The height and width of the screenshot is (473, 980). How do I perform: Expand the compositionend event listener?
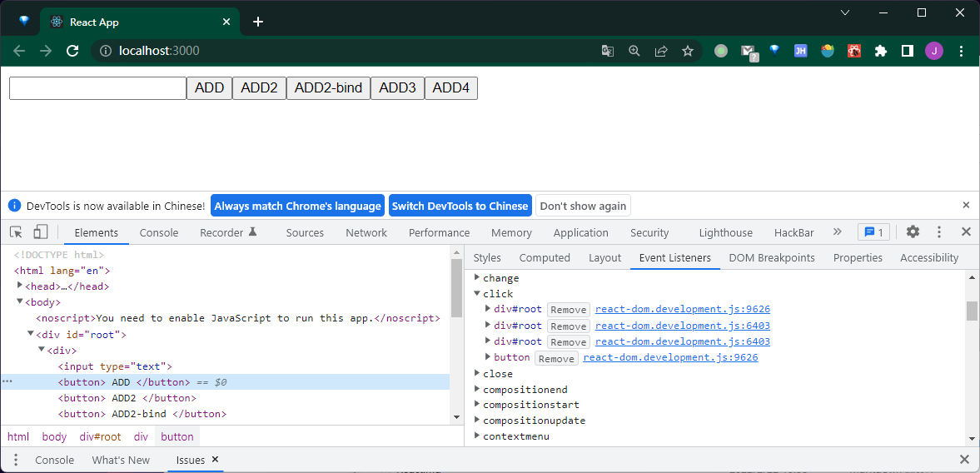click(477, 389)
